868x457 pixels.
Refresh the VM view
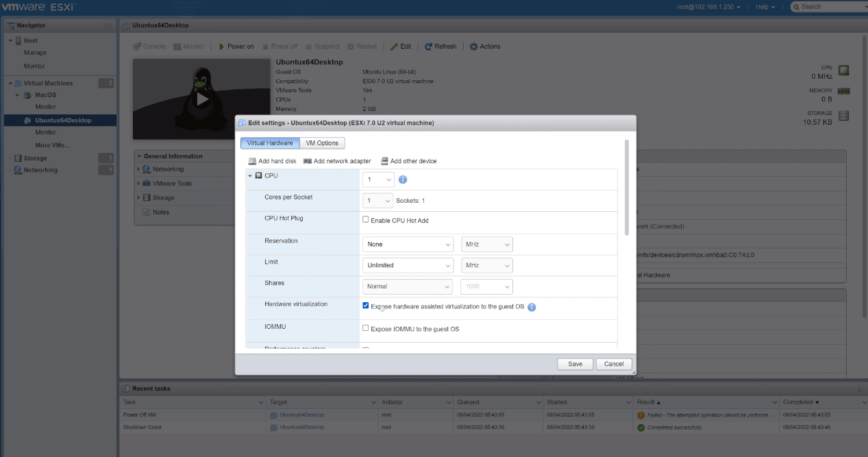tap(441, 47)
